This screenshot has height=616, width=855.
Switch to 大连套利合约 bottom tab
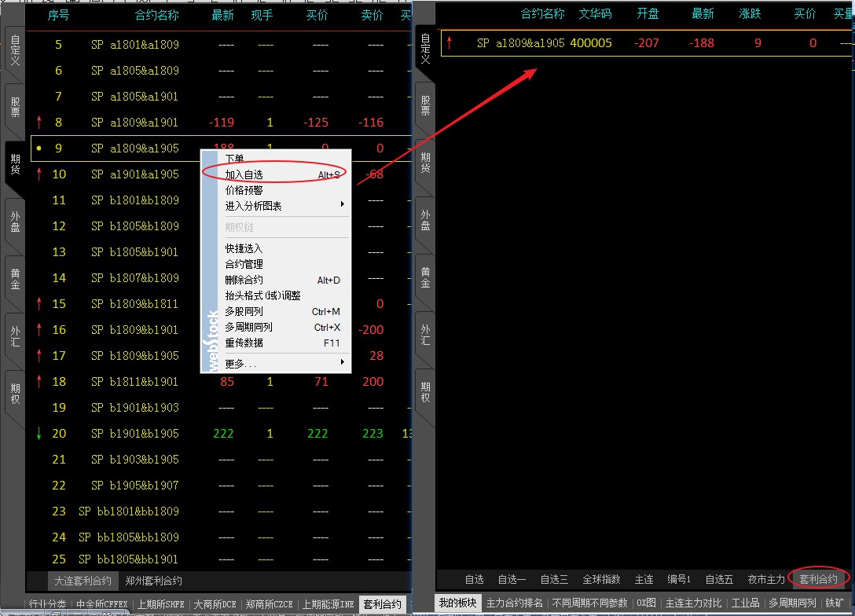(x=83, y=581)
